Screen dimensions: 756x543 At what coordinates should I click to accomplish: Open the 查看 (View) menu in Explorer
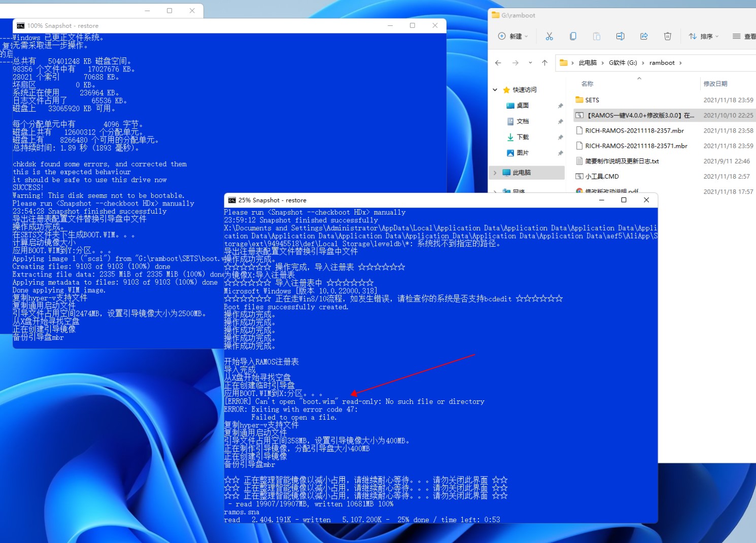744,36
